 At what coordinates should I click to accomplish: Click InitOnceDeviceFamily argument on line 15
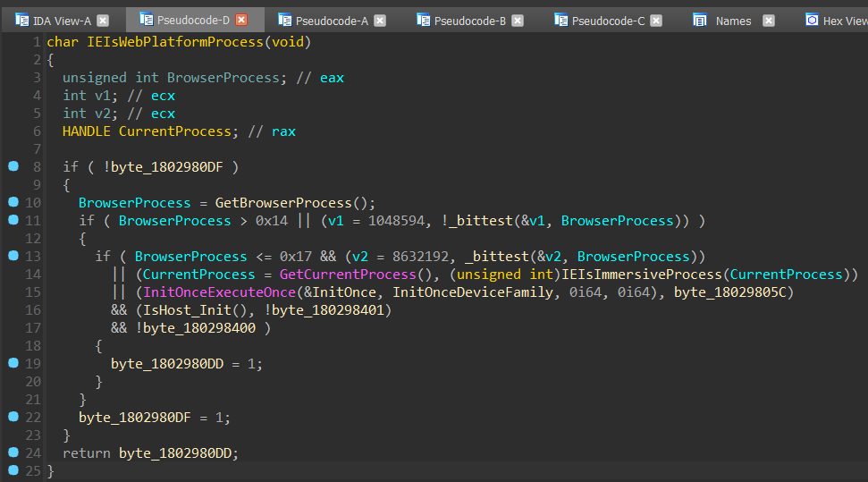click(x=472, y=292)
